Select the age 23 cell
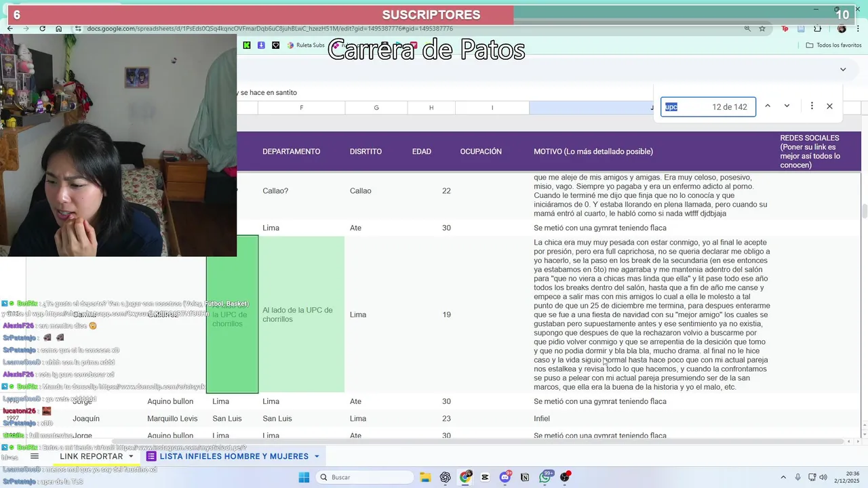 (x=431, y=419)
